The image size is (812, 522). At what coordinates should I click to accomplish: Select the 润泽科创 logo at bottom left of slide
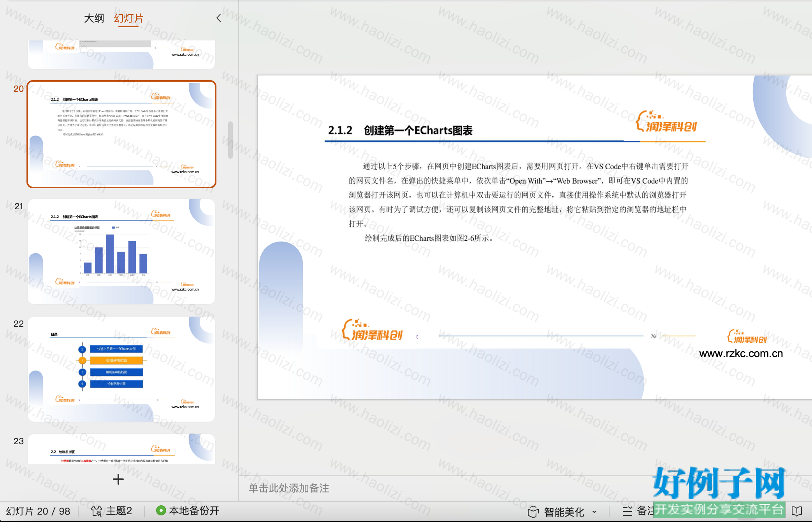pos(372,330)
